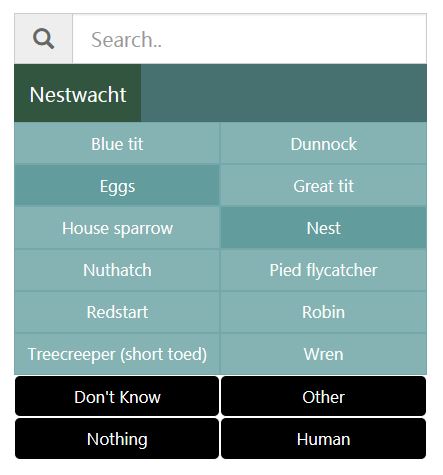Viewport: 443px width, 475px height.
Task: Open the Nestwacht tab
Action: (x=78, y=93)
